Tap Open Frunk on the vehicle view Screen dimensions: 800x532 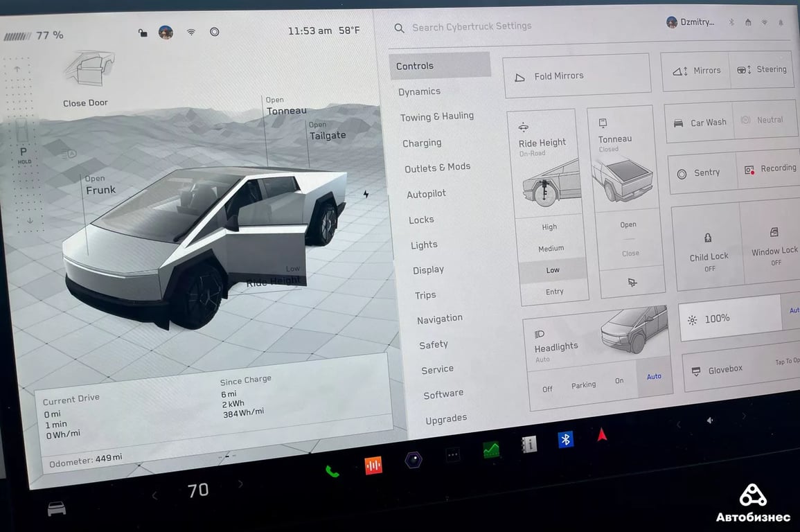(x=100, y=184)
